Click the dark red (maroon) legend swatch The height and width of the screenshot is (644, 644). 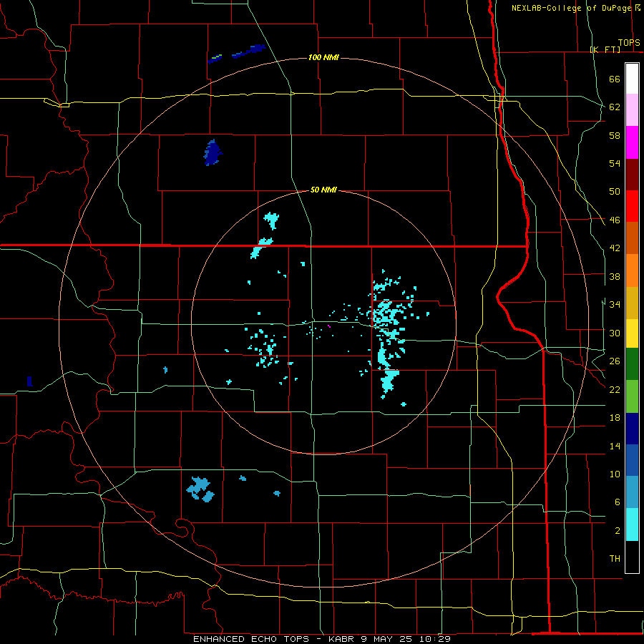[632, 175]
